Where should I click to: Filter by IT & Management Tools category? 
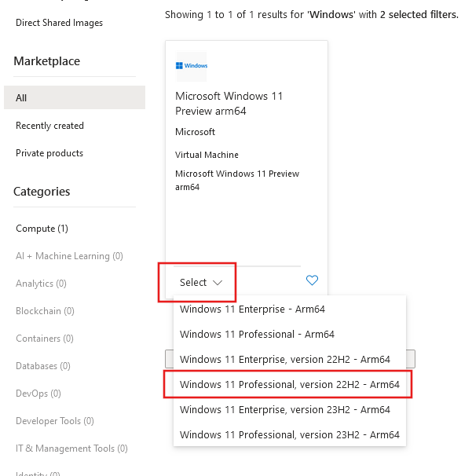coord(71,449)
